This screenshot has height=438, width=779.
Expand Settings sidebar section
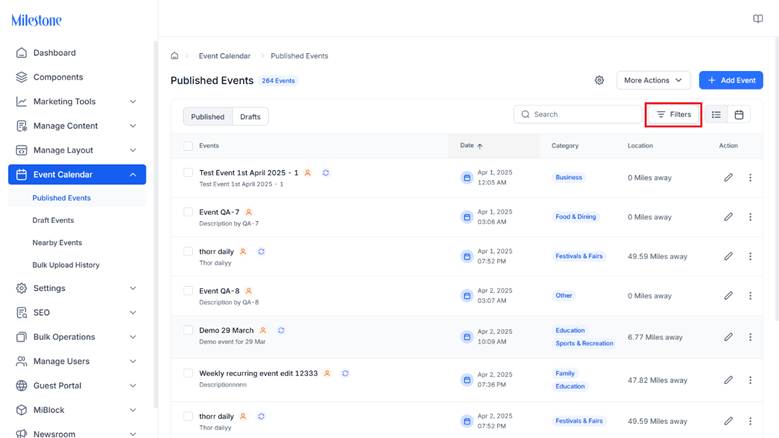pos(77,288)
